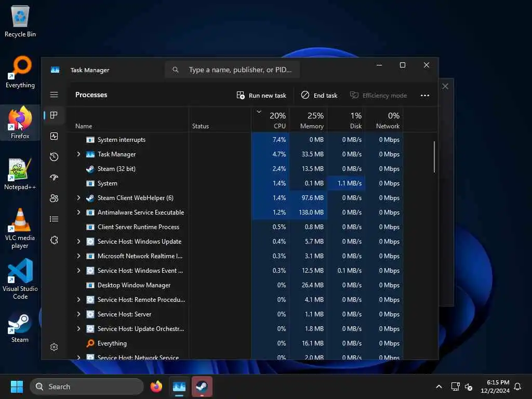Close the window behind Task Manager
Viewport: 532px width, 399px height.
click(445, 87)
